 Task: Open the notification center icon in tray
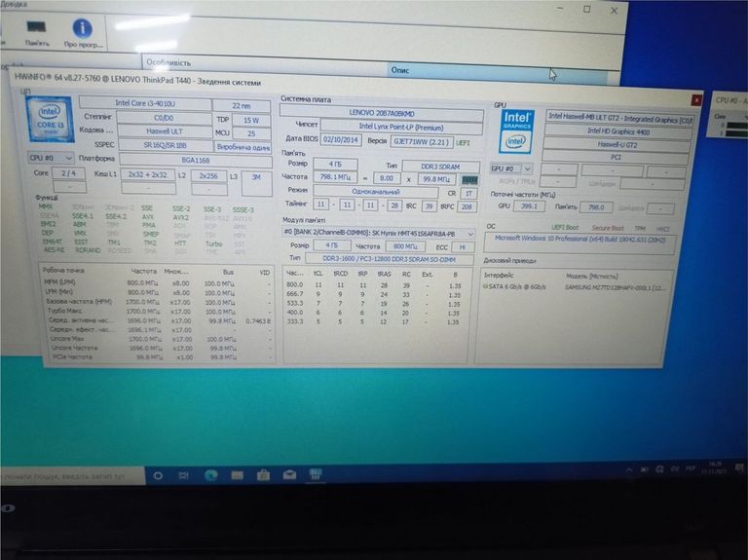point(740,468)
